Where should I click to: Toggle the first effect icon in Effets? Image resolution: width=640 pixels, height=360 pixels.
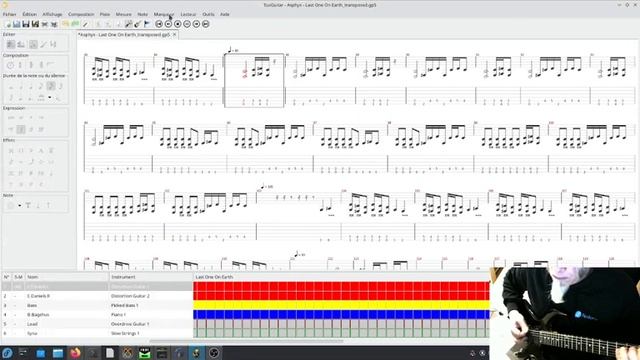coord(11,151)
